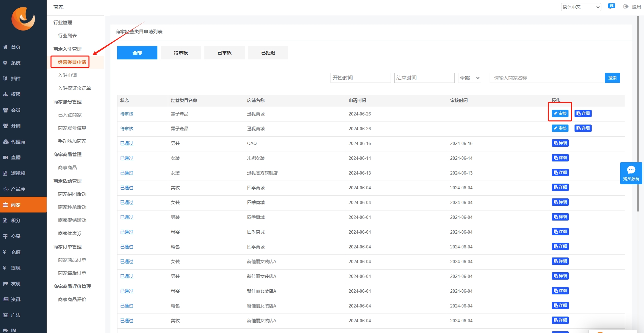Open 商家秒杀活动 in the submenu
The height and width of the screenshot is (333, 644).
tap(72, 207)
